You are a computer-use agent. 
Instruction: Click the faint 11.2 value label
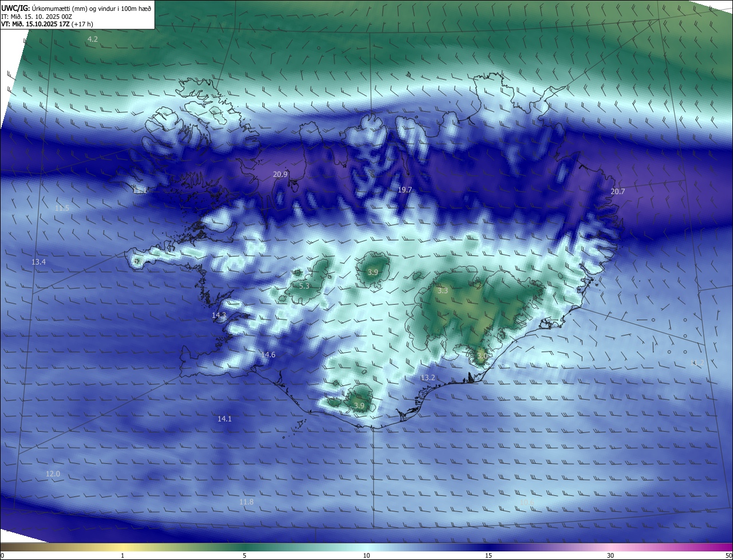[697, 362]
